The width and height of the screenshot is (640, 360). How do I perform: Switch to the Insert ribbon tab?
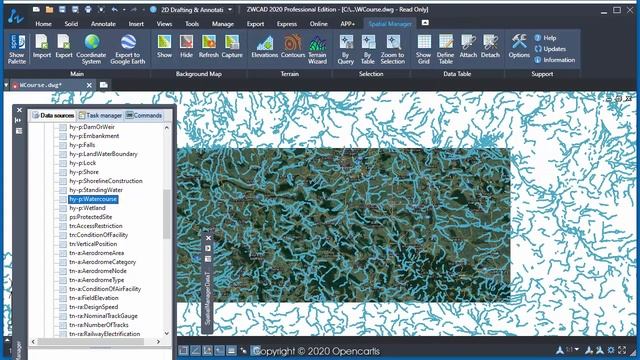pos(136,24)
